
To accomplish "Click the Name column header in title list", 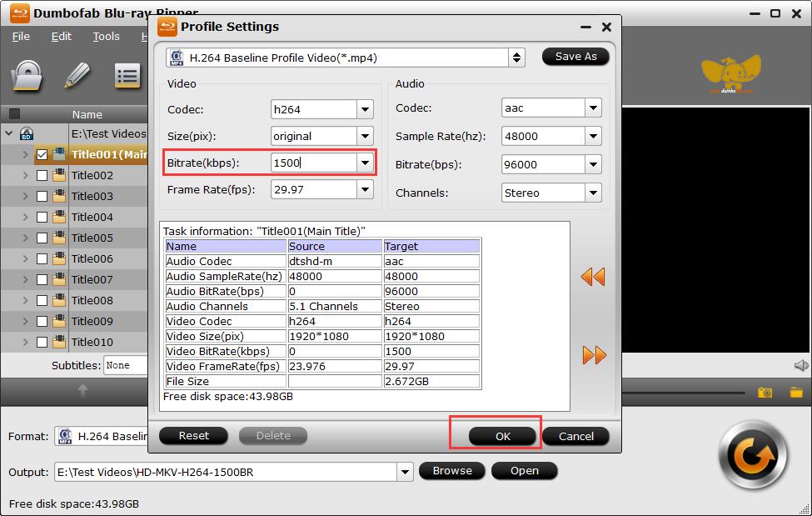I will tap(87, 114).
